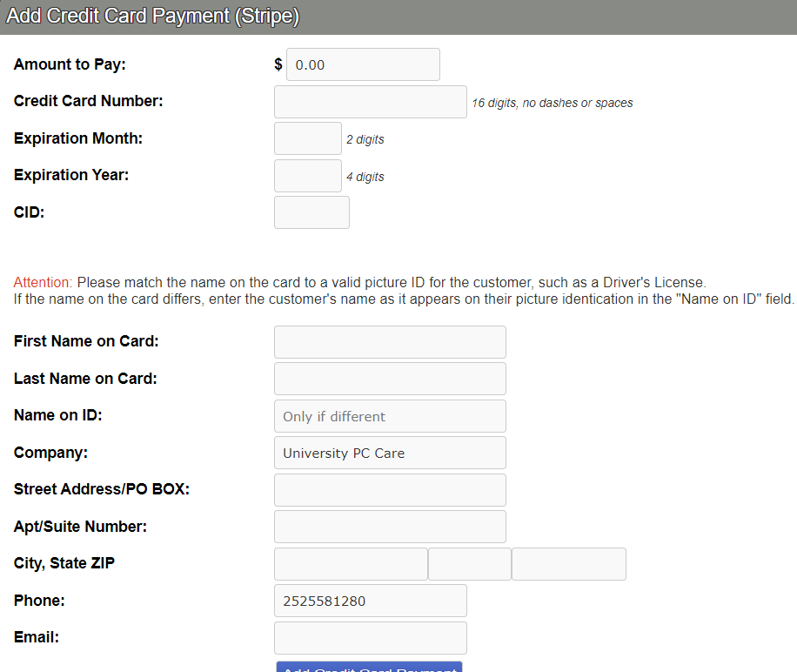Click the Expiration Year input box
Viewport: 797px width, 672px height.
click(307, 176)
